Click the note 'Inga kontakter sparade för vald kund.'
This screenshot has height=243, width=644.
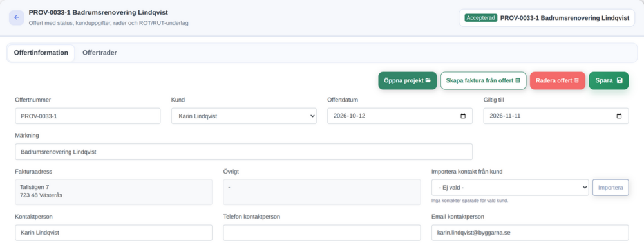[470, 201]
